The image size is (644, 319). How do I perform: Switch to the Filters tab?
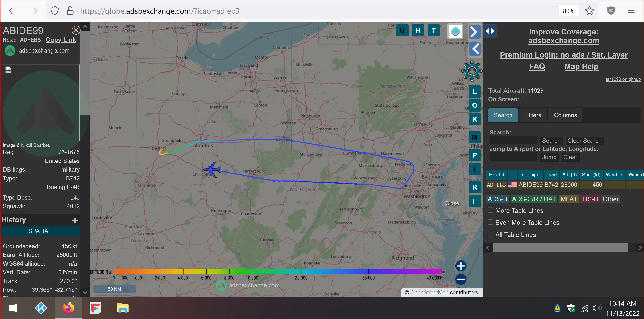[533, 115]
